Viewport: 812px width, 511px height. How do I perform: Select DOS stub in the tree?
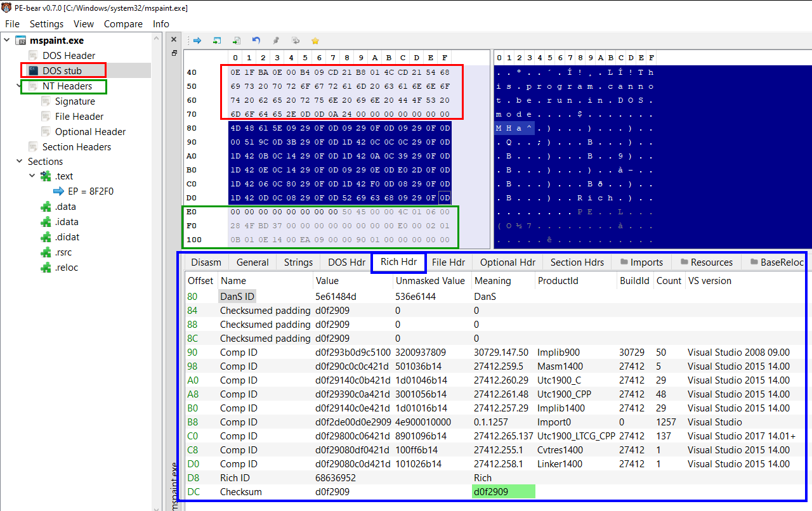(x=62, y=71)
